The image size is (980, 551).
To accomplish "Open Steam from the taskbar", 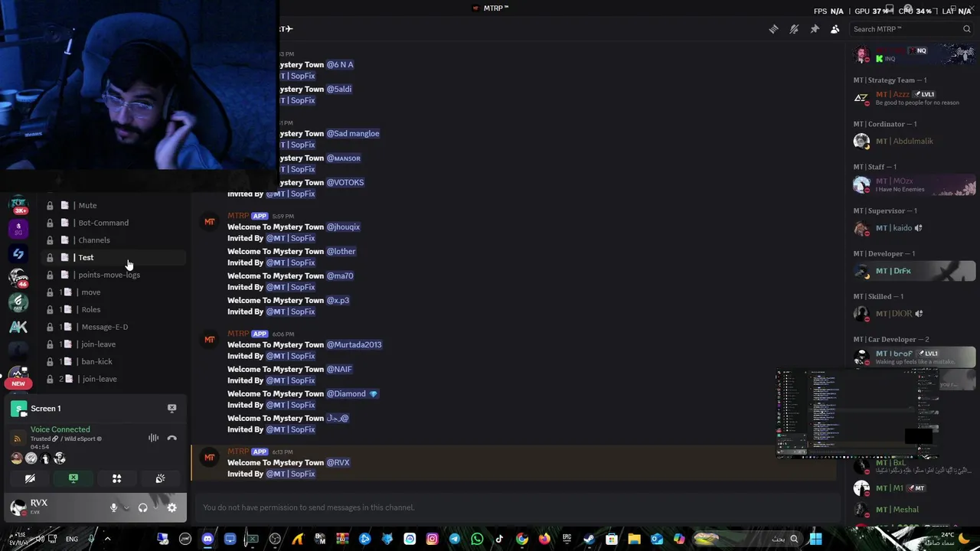I will [589, 539].
